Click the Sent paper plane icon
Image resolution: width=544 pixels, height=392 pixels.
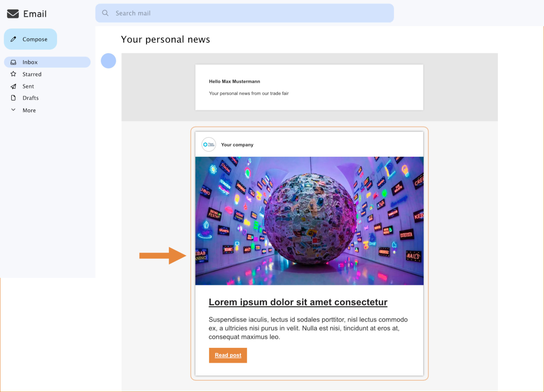13,86
